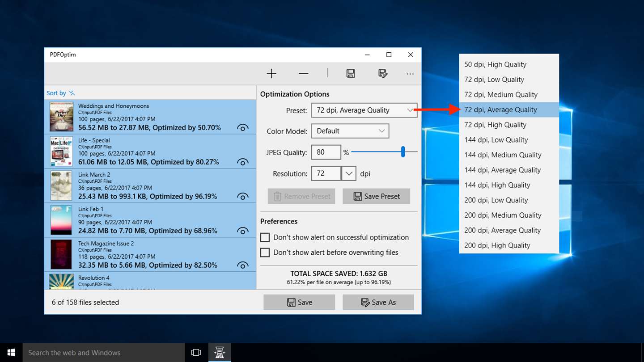
Task: Click the eye icon for Link March 2
Action: [x=242, y=197]
